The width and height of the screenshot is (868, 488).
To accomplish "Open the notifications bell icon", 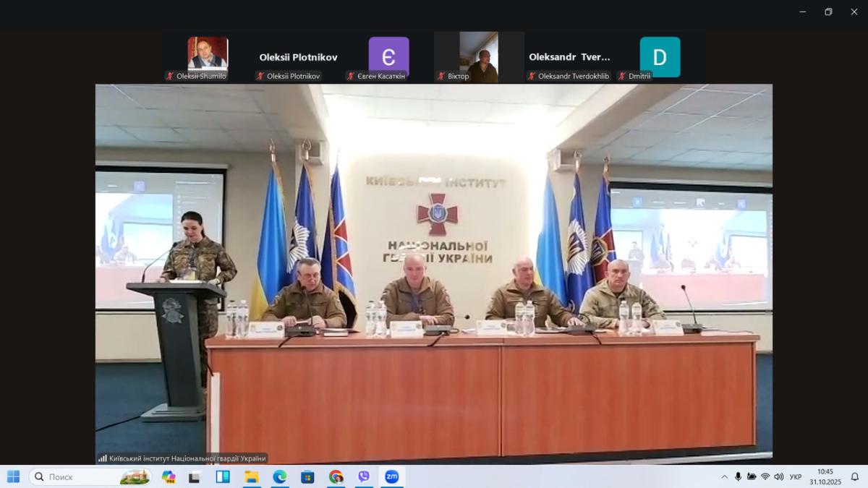I will [854, 477].
